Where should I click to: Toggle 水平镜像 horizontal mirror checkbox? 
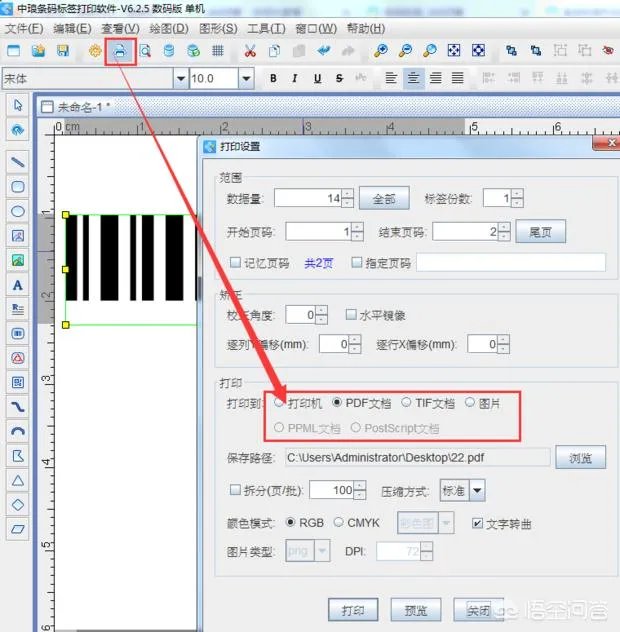tap(351, 314)
